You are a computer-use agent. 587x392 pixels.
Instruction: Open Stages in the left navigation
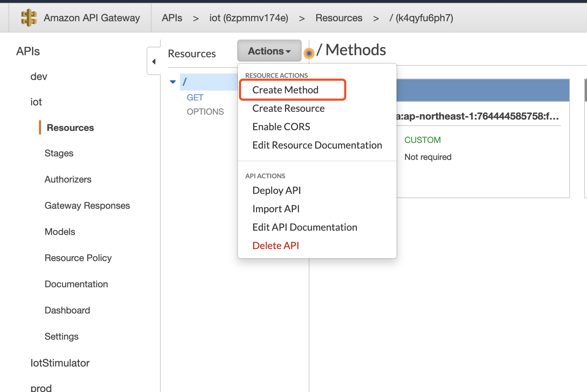click(59, 153)
